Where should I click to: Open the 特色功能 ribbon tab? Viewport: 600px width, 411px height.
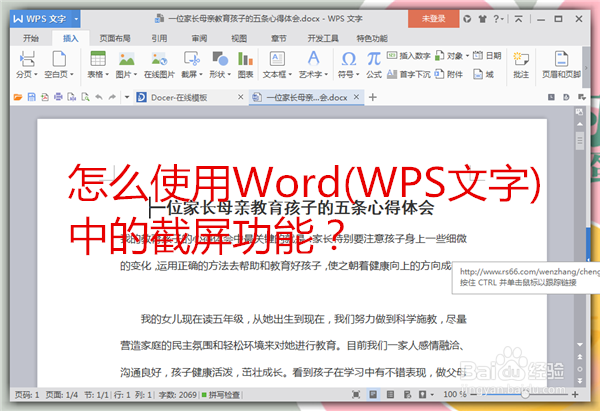(372, 38)
